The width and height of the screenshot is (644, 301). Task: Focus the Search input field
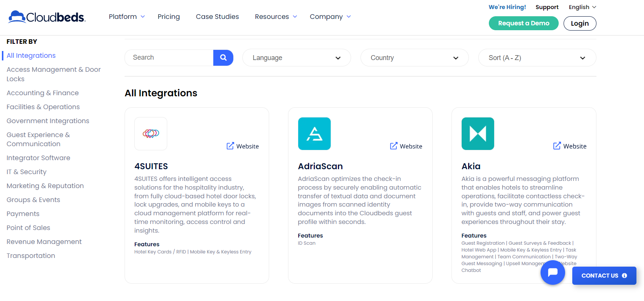169,58
